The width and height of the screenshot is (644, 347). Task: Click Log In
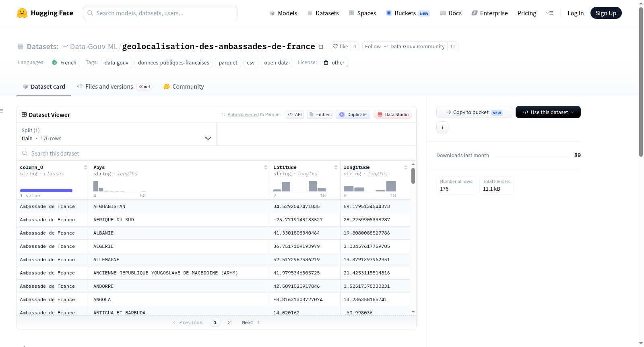576,13
